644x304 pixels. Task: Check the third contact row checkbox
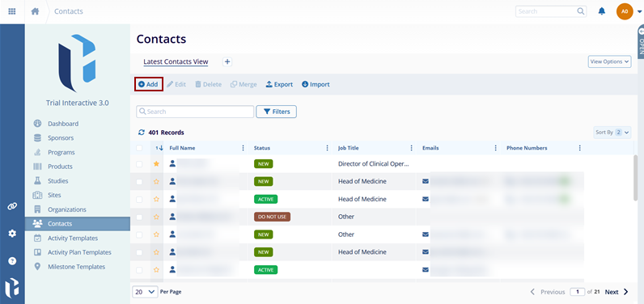coord(139,199)
